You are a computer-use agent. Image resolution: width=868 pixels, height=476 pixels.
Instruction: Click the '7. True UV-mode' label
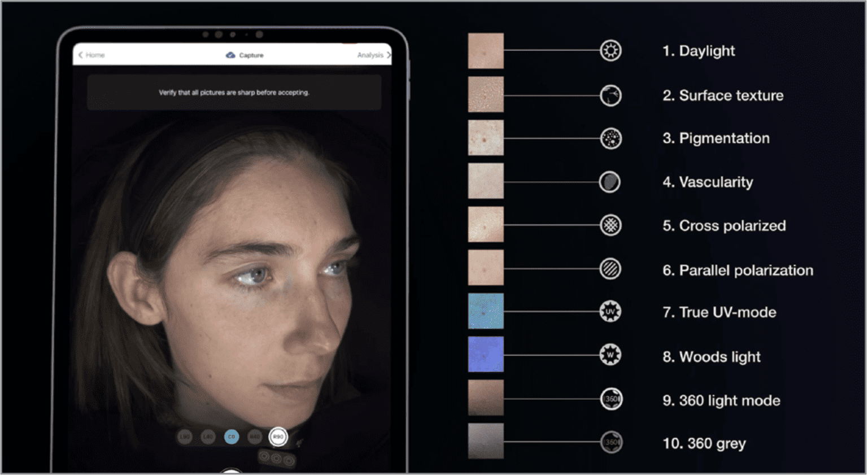click(719, 312)
